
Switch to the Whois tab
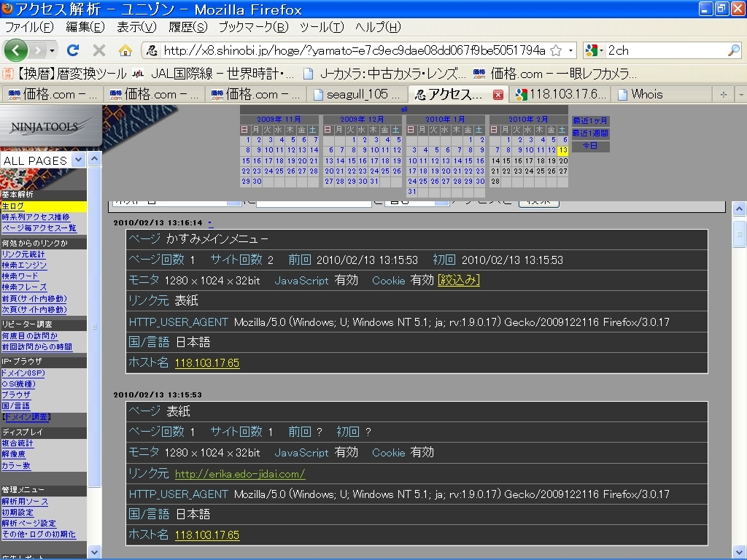[646, 94]
